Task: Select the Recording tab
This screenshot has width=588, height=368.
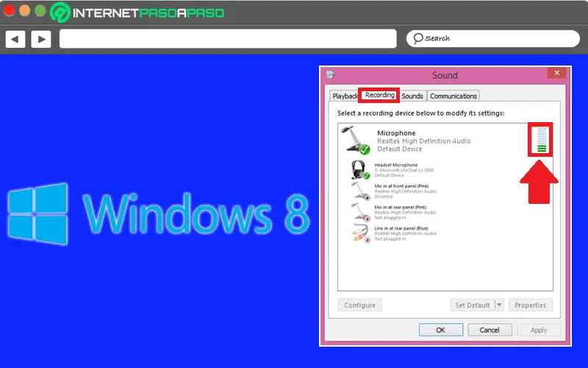Action: pos(379,95)
